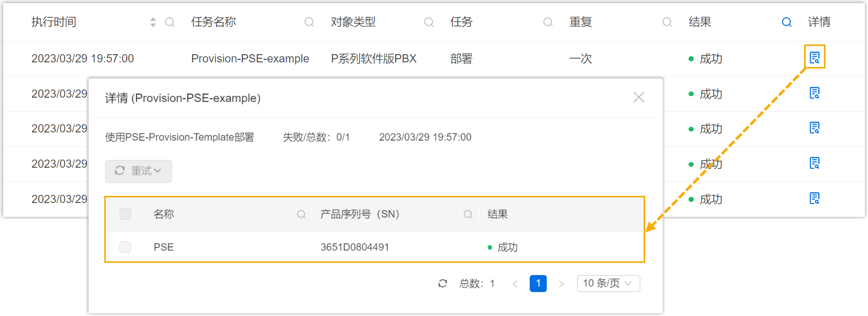Screen dimensions: 868x316
Task: Open the 重试 dropdown button
Action: tap(139, 171)
